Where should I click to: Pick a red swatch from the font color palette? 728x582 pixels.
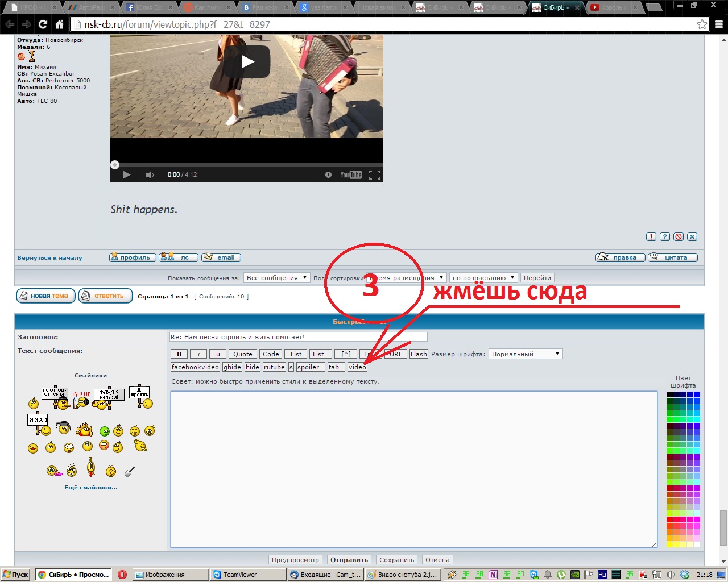pos(670,519)
